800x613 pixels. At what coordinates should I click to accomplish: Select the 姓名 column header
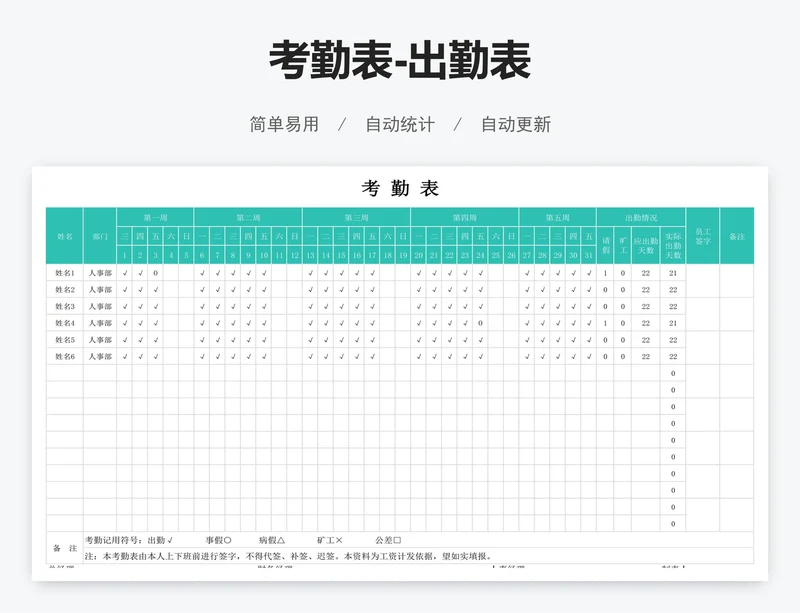coord(65,236)
